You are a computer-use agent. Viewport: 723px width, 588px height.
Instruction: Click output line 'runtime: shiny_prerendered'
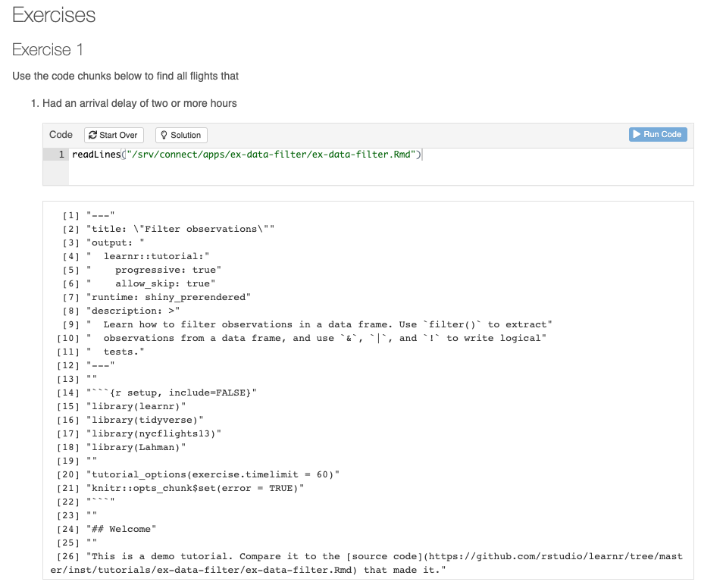[168, 298]
